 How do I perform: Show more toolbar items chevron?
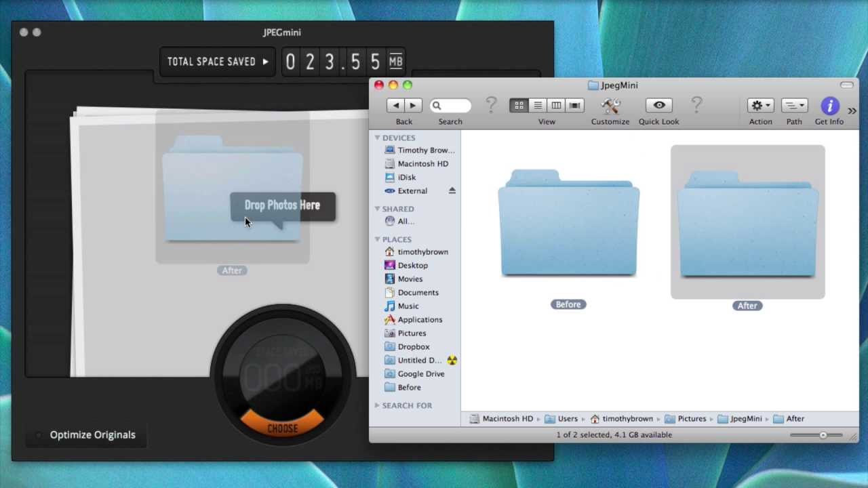[852, 110]
